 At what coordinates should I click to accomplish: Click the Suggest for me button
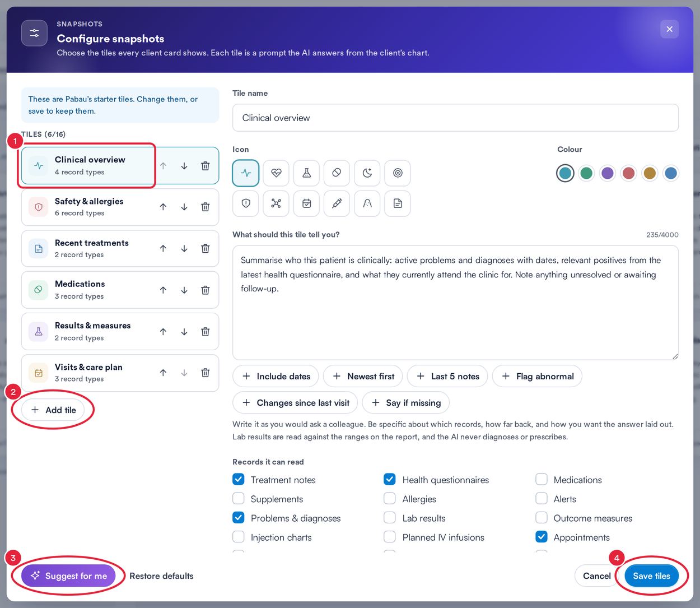tap(68, 575)
